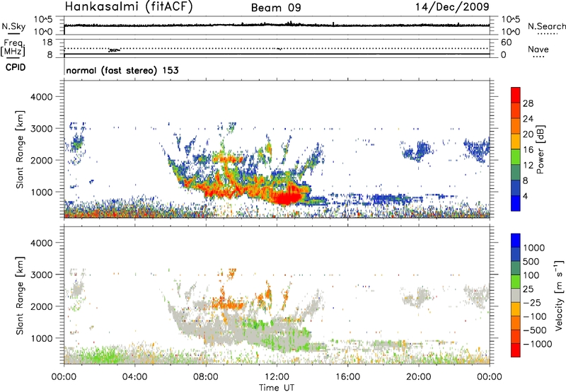The image size is (566, 392).
Task: Pick the red bottom segment of Velocity color bar
Action: pyautogui.click(x=516, y=350)
